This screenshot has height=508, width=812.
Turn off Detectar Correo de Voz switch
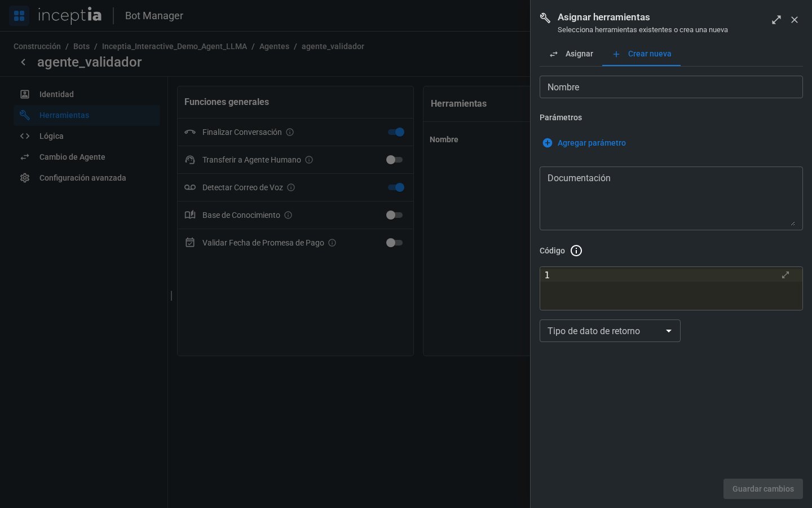(396, 187)
